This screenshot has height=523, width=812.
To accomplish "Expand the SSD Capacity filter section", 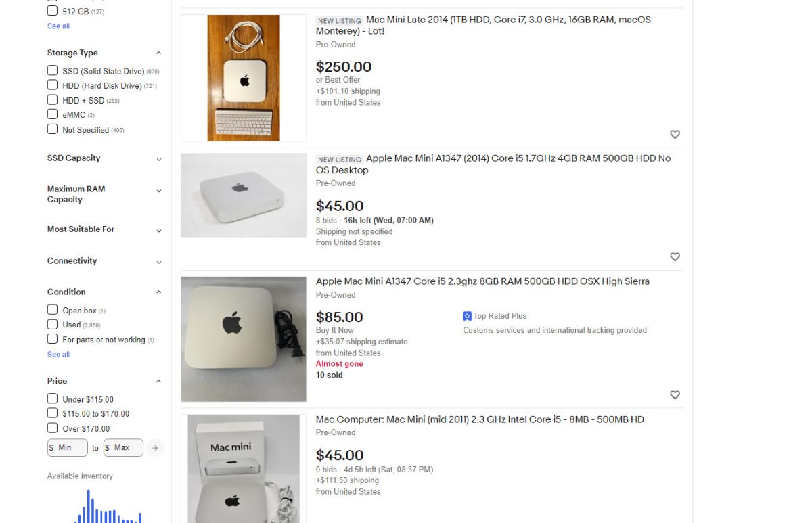I will 158,159.
